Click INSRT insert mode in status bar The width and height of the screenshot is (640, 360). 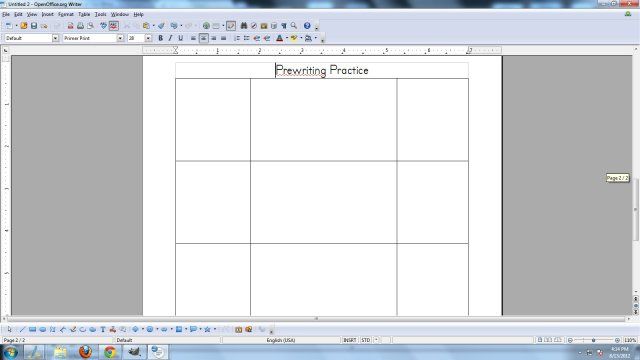coord(349,340)
